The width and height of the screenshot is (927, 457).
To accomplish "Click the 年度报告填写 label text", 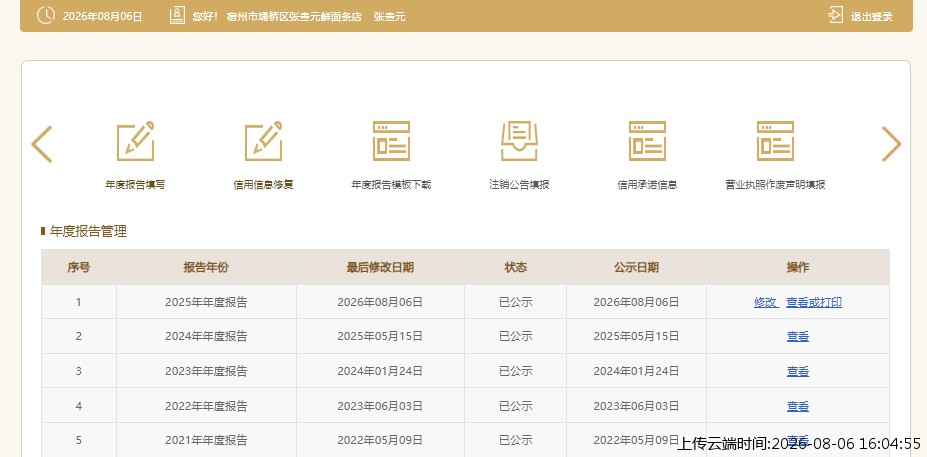I will coord(135,184).
